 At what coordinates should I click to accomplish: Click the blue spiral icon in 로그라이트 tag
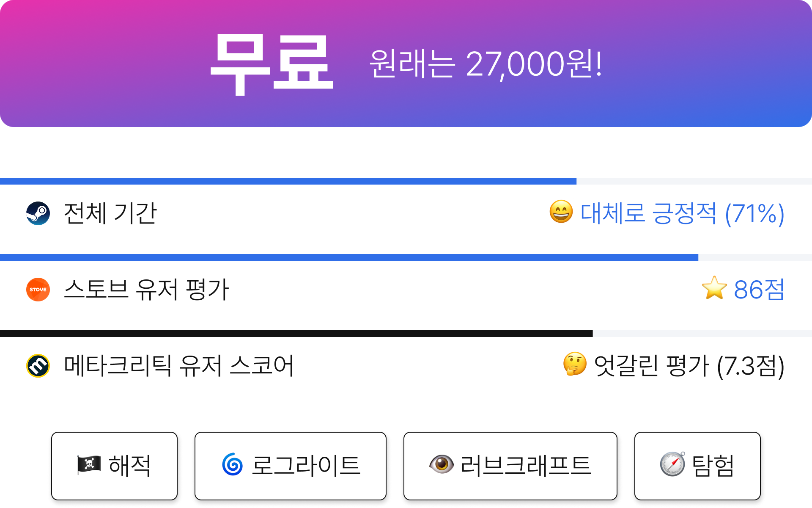tap(233, 464)
